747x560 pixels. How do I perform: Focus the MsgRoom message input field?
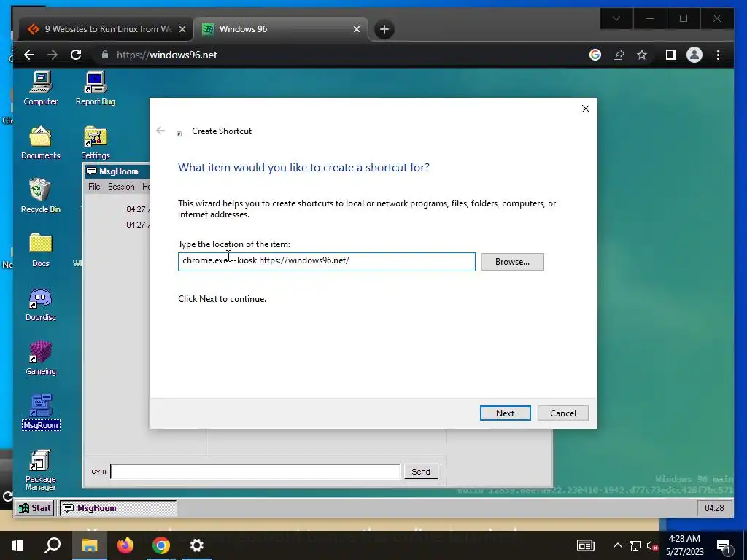(255, 472)
